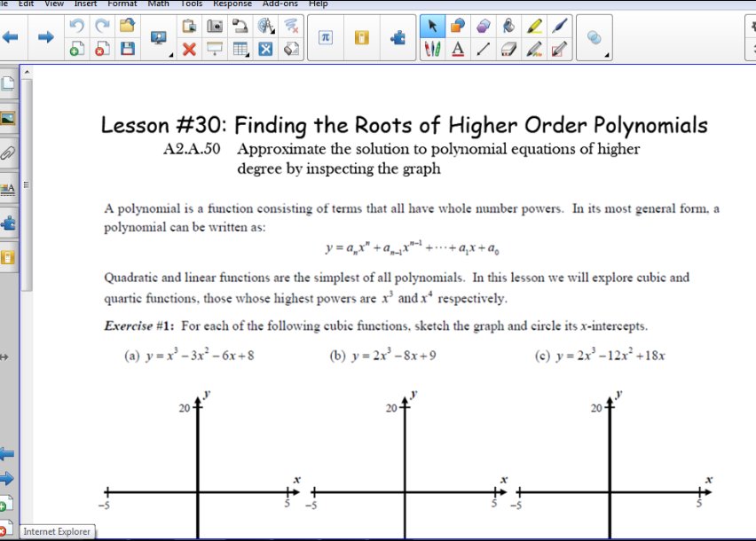Switch to Internet Explorer in the taskbar
Viewport: 756px width, 541px height.
(x=56, y=531)
